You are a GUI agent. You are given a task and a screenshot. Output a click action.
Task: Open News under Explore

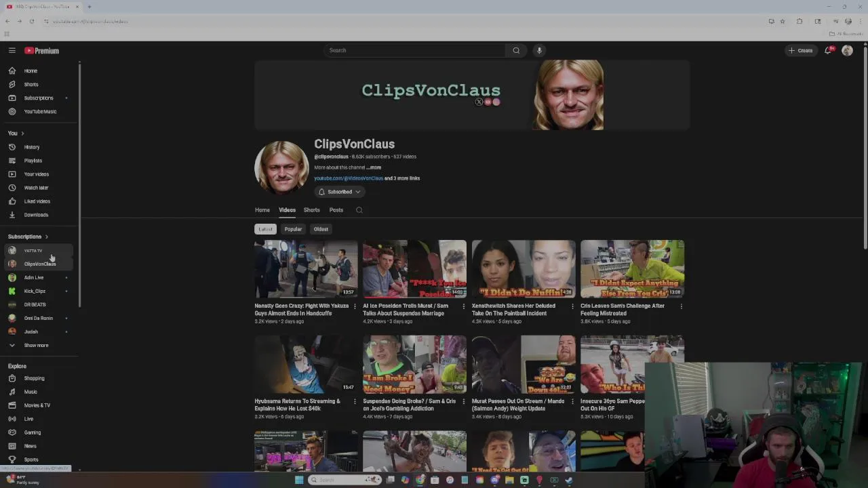tap(39, 446)
